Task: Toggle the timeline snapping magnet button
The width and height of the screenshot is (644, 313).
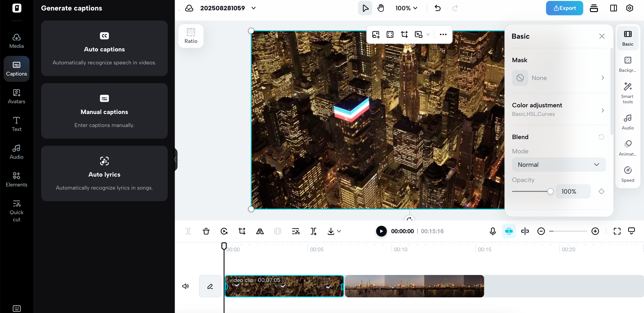Action: pyautogui.click(x=508, y=231)
